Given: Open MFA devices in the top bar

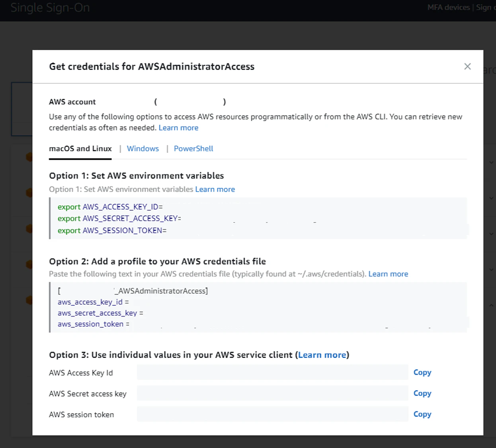Looking at the screenshot, I should 449,7.
